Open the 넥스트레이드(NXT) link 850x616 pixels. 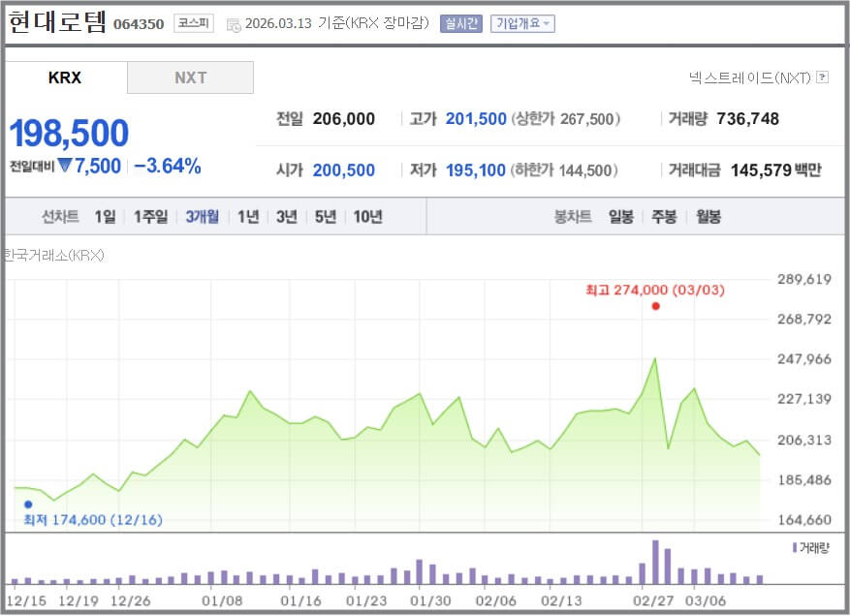750,78
